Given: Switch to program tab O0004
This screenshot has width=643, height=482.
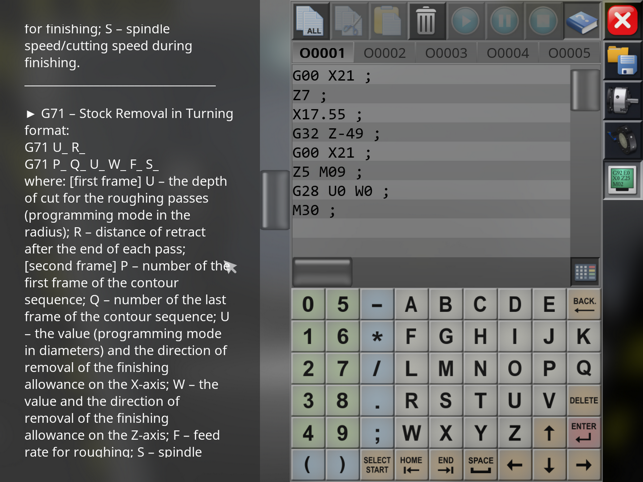Looking at the screenshot, I should point(508,53).
